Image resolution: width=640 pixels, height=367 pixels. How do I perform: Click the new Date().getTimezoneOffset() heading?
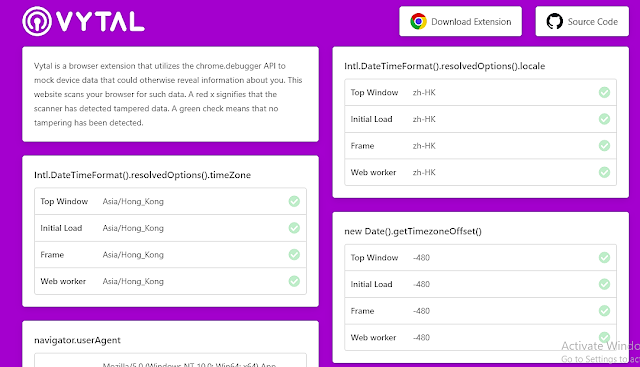(x=413, y=231)
